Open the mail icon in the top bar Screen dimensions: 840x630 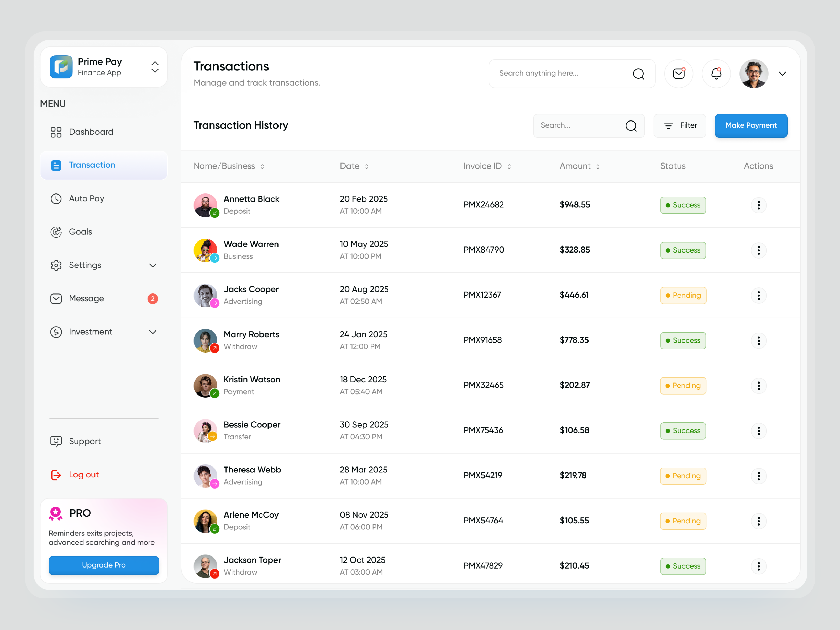coord(679,73)
